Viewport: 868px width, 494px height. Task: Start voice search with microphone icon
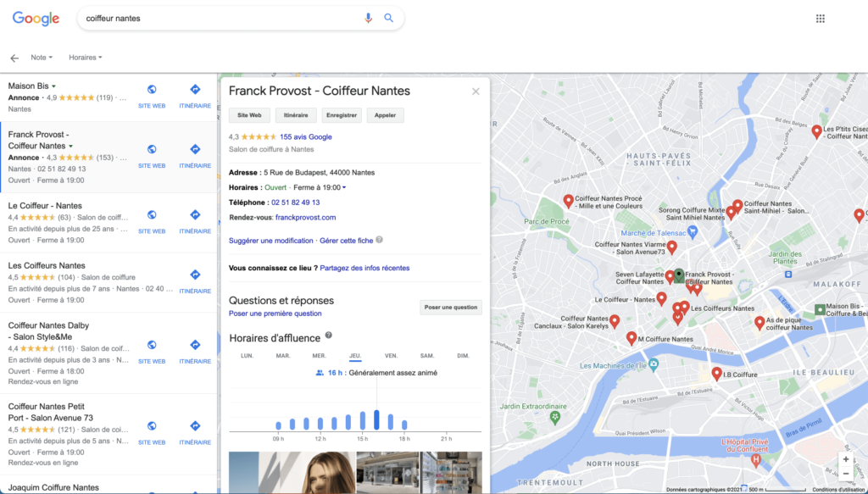(368, 19)
